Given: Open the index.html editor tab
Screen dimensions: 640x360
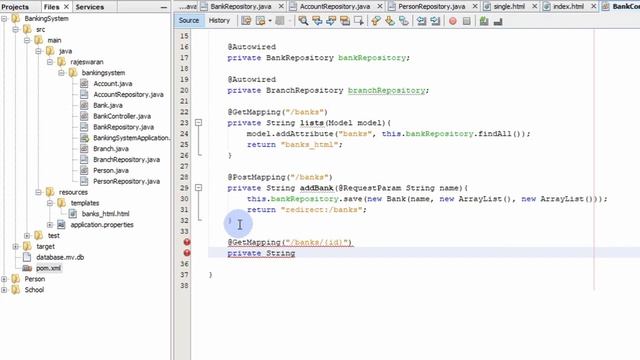Looking at the screenshot, I should point(569,7).
